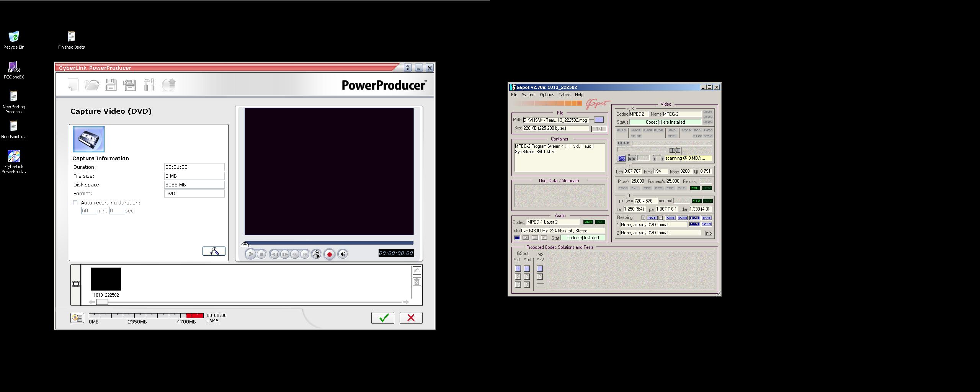Click the GSpot blue scan-file icon
The width and height of the screenshot is (980, 392).
(x=622, y=158)
